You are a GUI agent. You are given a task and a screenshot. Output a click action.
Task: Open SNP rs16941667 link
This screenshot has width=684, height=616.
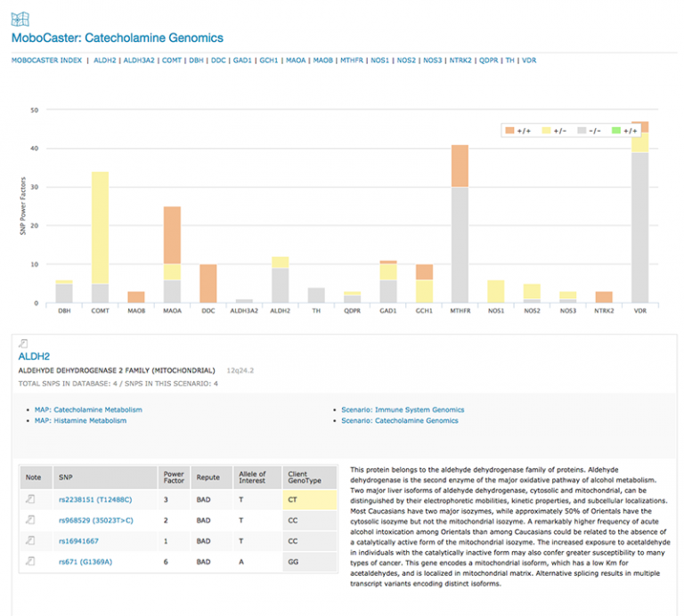pyautogui.click(x=78, y=541)
